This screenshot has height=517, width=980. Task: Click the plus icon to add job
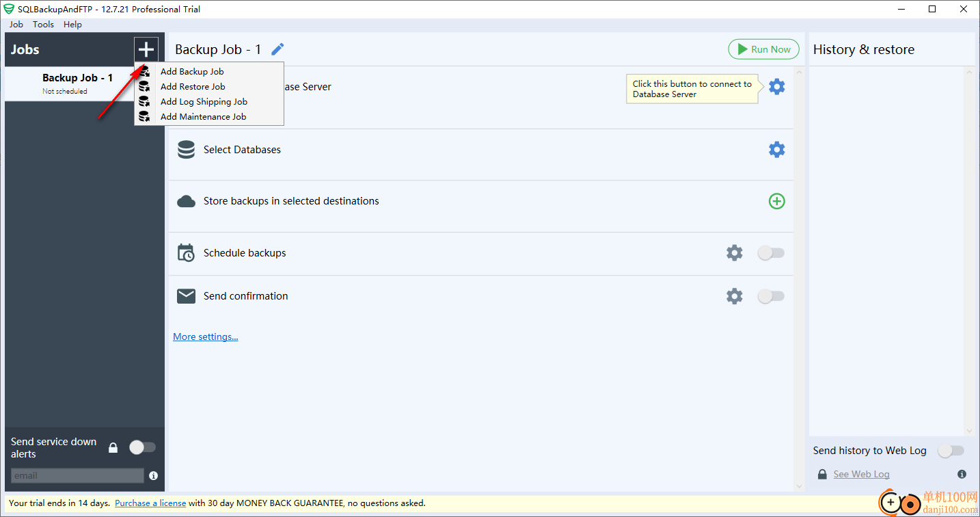(x=146, y=49)
